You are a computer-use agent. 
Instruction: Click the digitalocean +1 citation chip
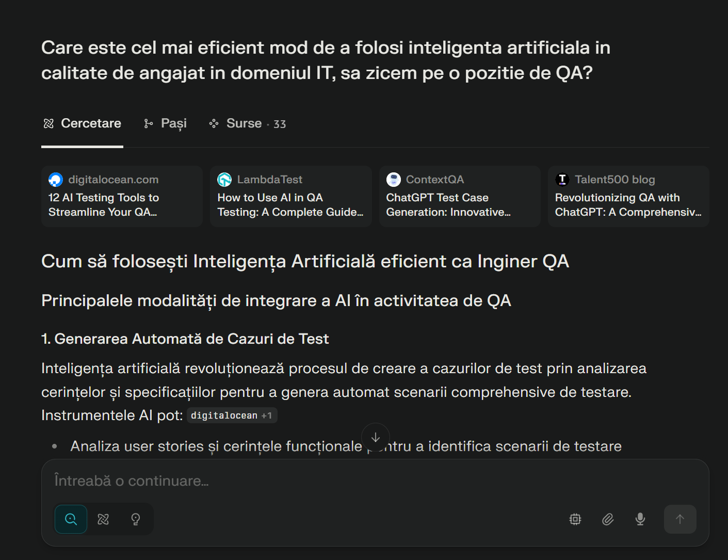[x=232, y=415]
